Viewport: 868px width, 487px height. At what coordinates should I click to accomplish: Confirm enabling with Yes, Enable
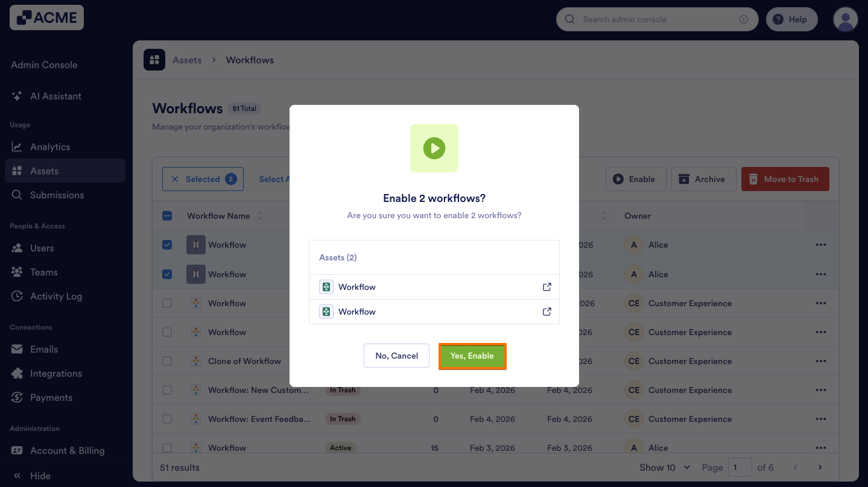472,356
